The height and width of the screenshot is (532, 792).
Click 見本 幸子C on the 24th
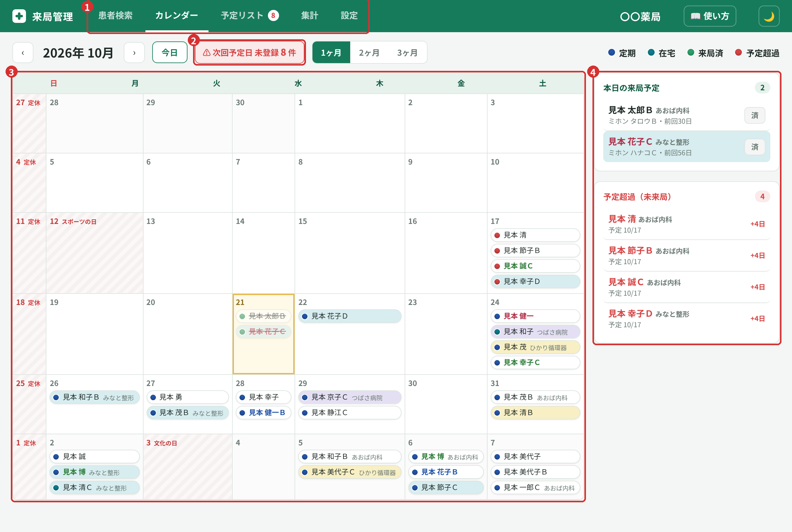point(535,363)
